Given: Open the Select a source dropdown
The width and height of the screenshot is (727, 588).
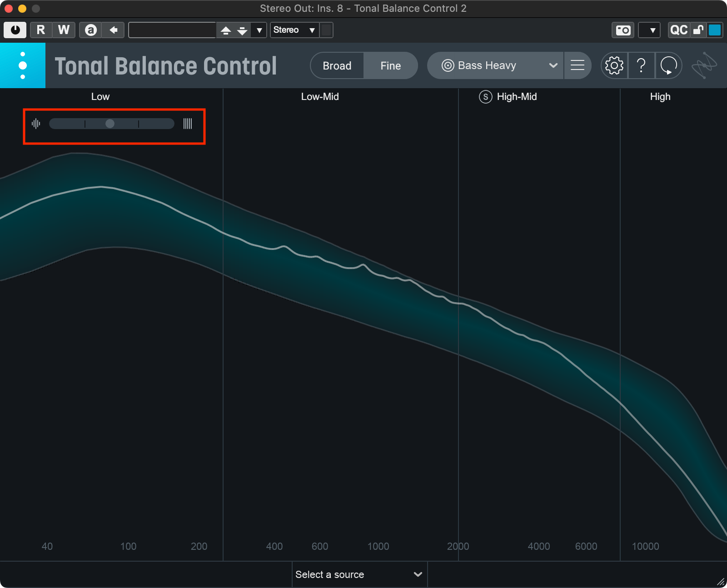Looking at the screenshot, I should tap(359, 574).
